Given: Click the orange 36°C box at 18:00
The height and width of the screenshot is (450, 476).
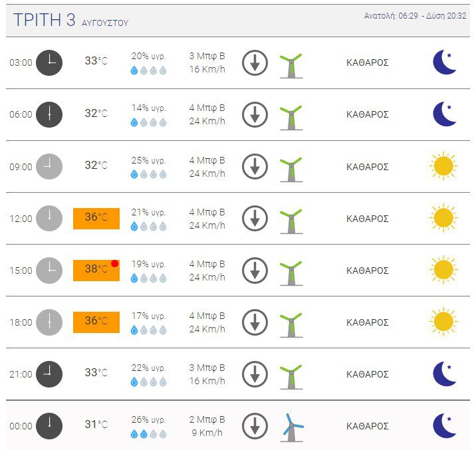Looking at the screenshot, I should click(96, 322).
